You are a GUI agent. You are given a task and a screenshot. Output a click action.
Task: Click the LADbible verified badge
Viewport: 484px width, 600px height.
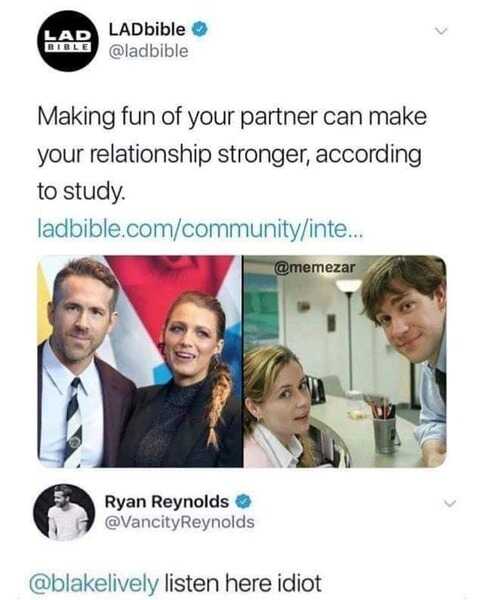tap(199, 29)
